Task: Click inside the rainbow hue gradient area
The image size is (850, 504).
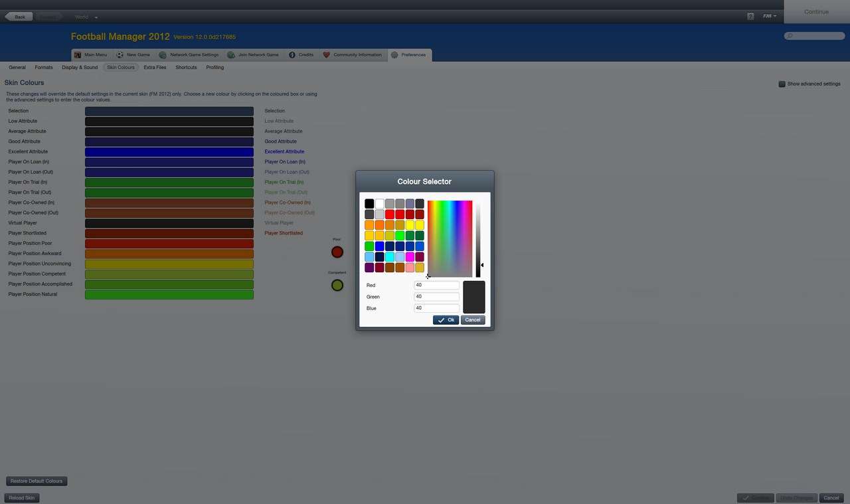Action: [x=450, y=238]
